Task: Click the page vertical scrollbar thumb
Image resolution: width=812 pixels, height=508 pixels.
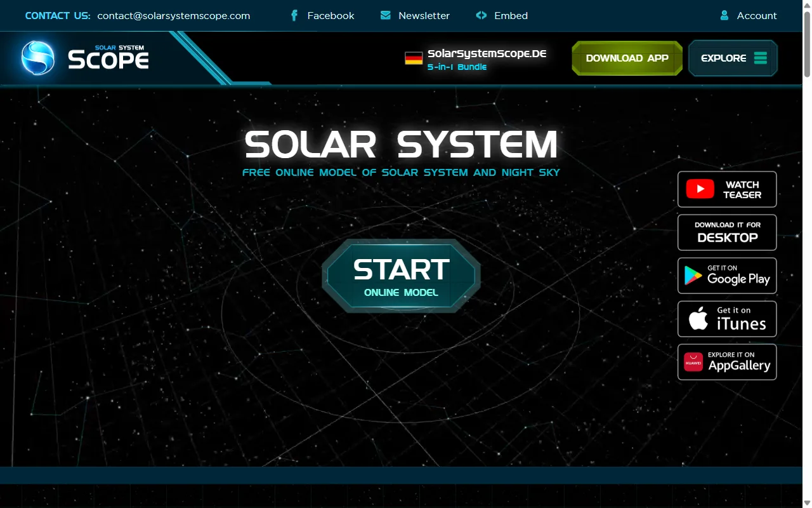Action: tap(807, 43)
